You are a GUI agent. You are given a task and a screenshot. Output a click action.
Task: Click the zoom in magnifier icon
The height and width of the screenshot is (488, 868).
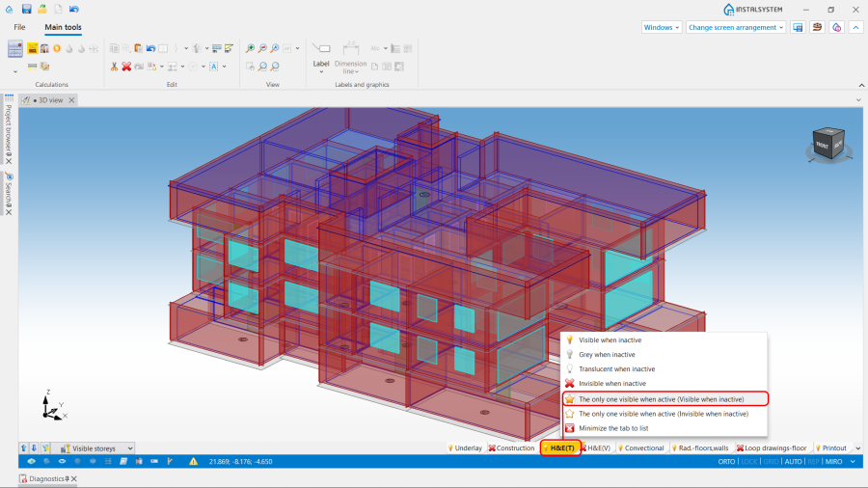250,48
